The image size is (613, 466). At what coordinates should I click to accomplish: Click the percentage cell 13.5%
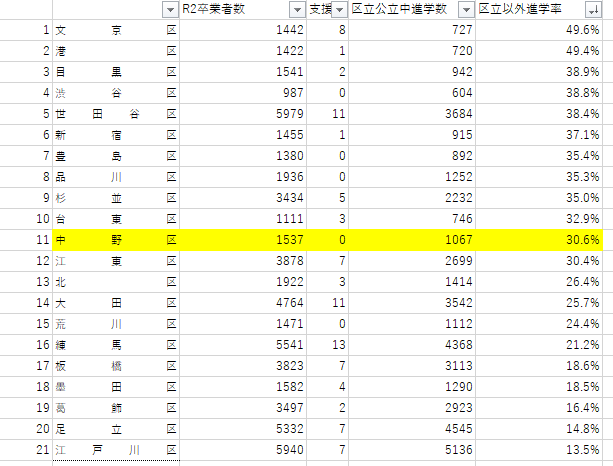[539, 450]
